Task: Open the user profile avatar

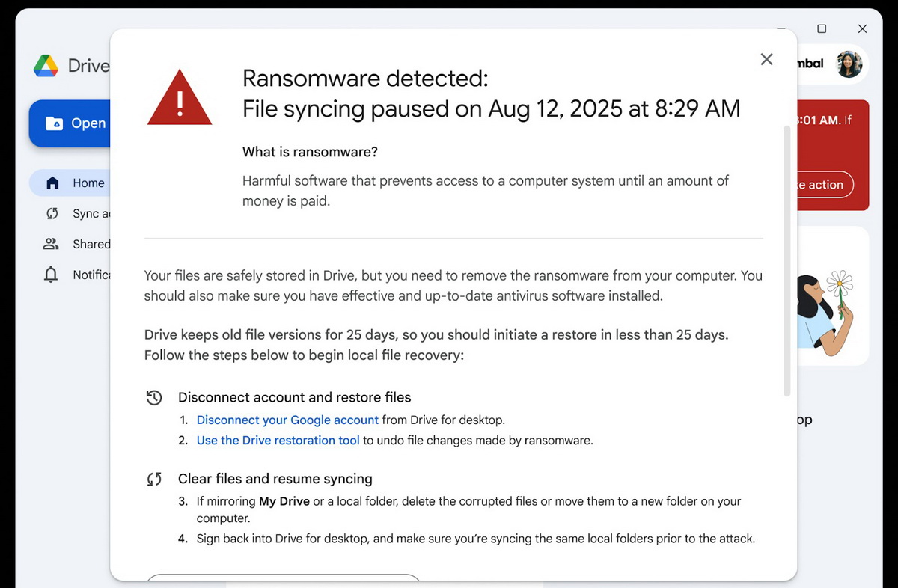Action: coord(849,65)
